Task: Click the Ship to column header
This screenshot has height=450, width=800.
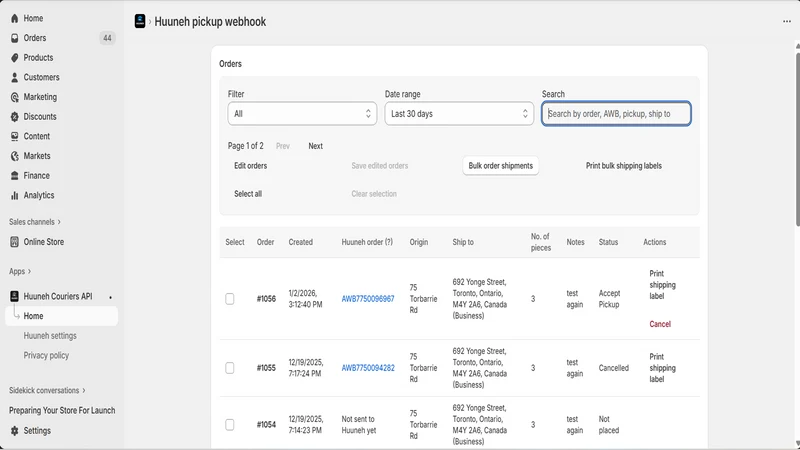Action: (463, 242)
